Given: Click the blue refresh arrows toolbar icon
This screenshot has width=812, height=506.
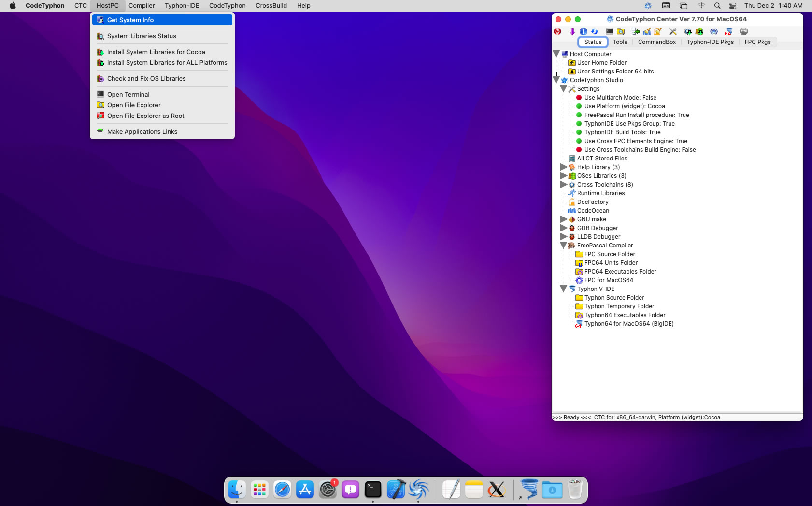Looking at the screenshot, I should coord(595,31).
